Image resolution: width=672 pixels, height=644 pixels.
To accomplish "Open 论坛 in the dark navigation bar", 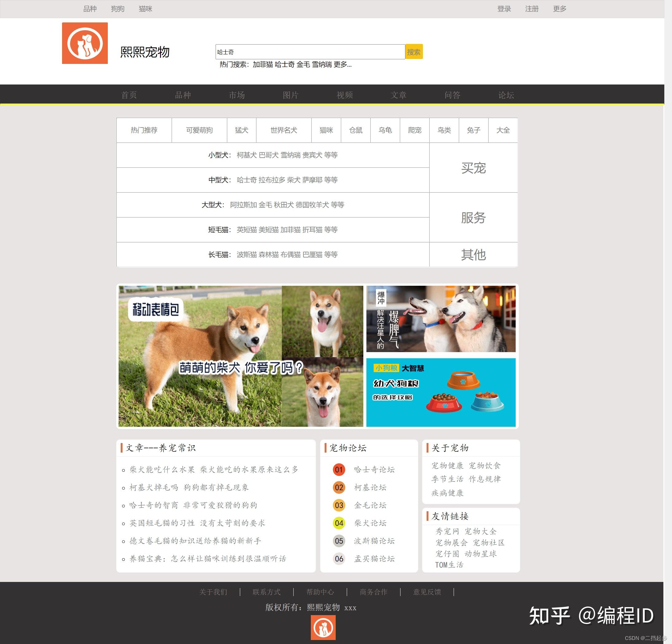I will (x=506, y=95).
